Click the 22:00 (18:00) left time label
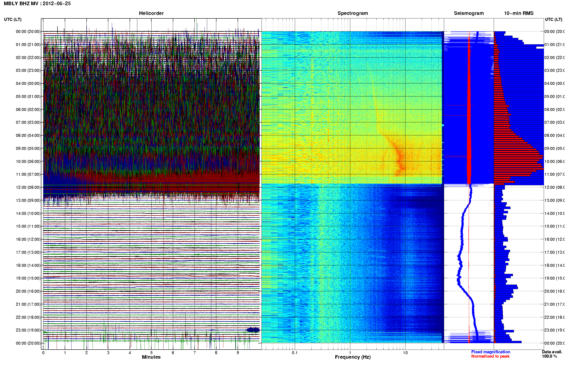This screenshot has height=368, width=588. [28, 317]
